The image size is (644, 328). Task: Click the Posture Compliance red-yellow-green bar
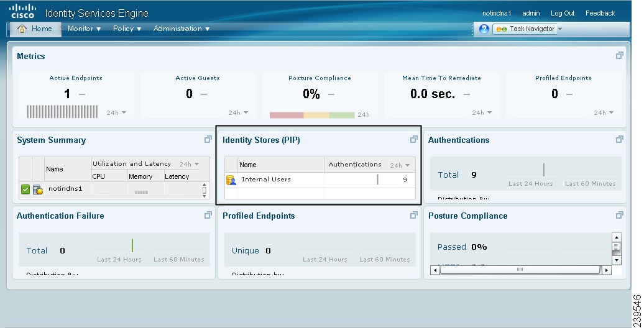tap(312, 116)
